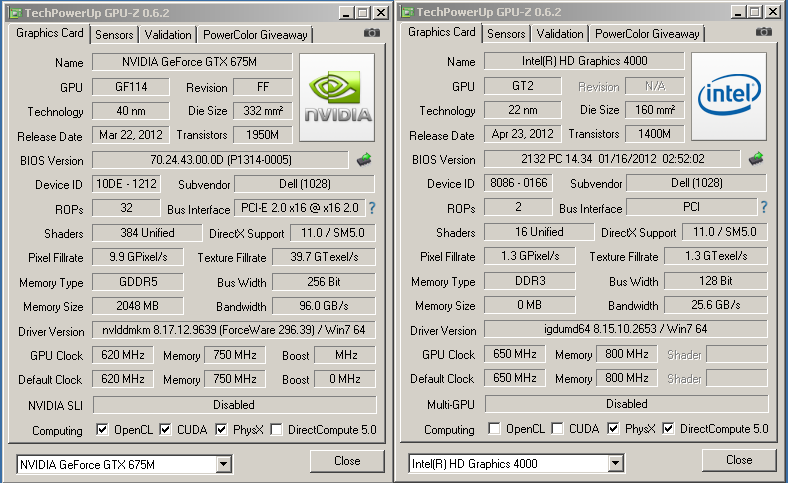Click the BIOS save chip icon for Intel
Viewport: 788px width, 483px height.
point(757,159)
